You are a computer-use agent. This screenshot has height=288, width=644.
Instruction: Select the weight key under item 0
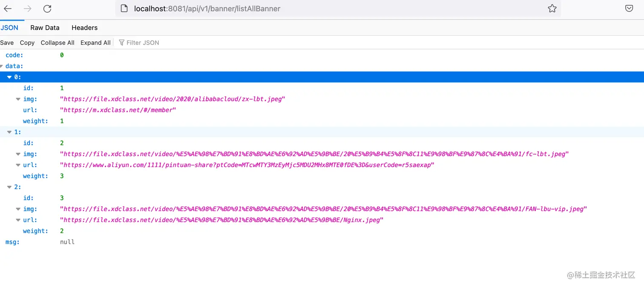click(35, 121)
